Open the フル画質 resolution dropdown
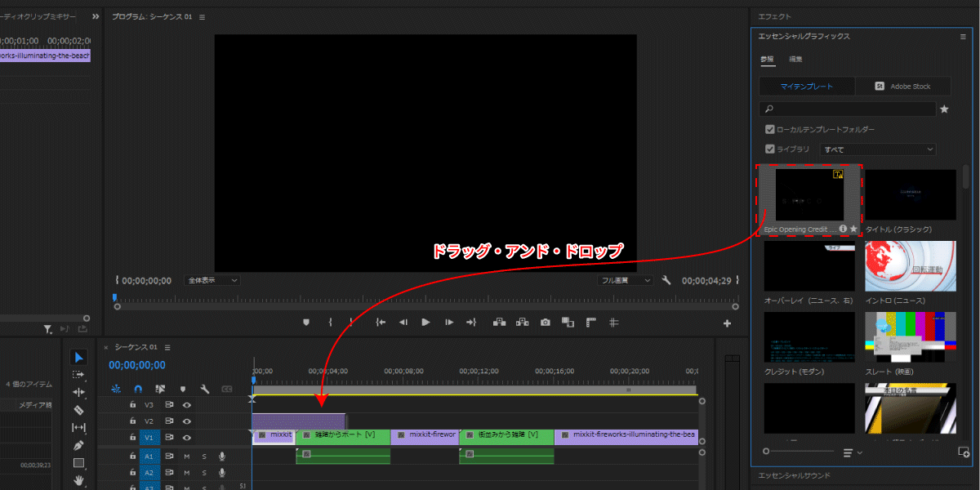 point(626,280)
